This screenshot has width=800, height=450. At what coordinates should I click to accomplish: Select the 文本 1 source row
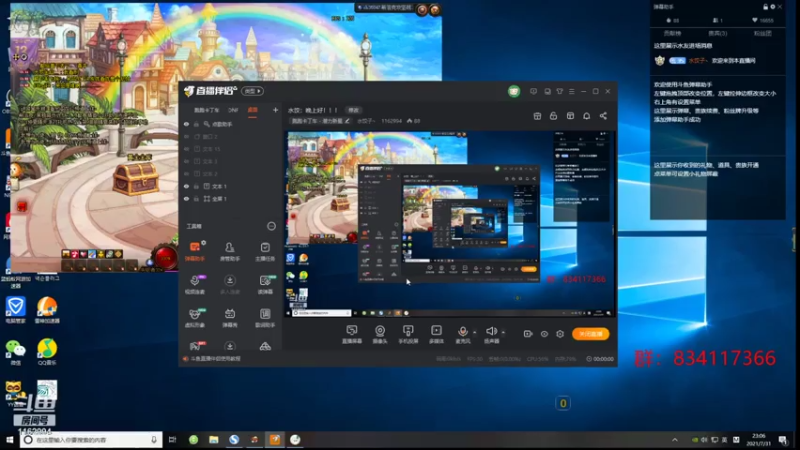tap(231, 186)
